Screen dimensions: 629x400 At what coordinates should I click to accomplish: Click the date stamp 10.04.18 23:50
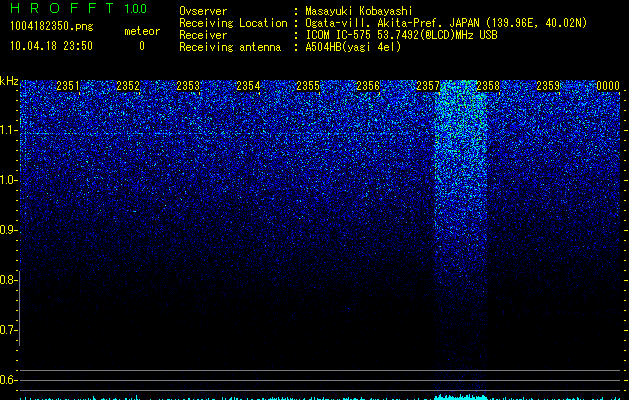pyautogui.click(x=51, y=46)
